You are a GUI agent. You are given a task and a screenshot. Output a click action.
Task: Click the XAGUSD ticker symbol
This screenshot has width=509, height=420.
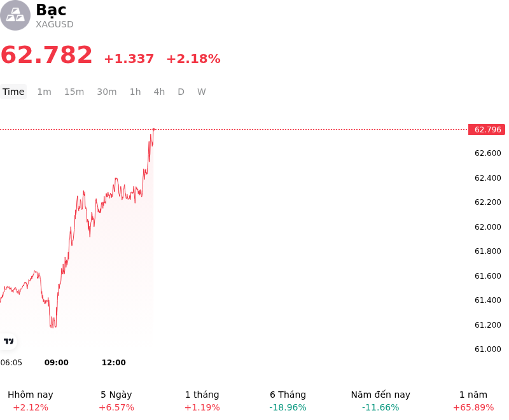pyautogui.click(x=55, y=24)
